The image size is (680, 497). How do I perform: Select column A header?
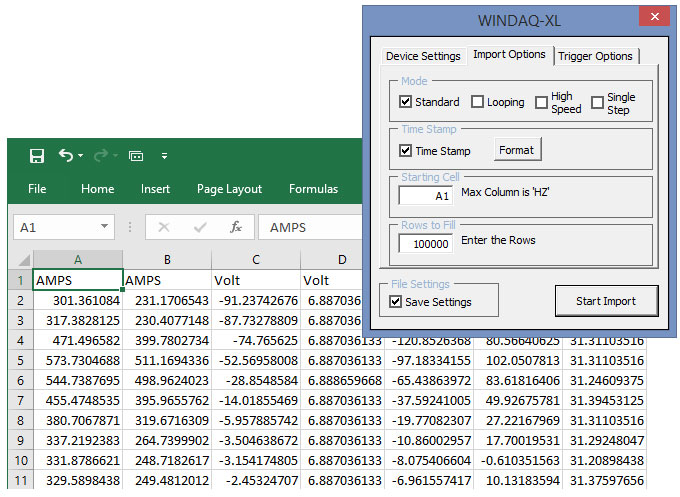pyautogui.click(x=78, y=260)
